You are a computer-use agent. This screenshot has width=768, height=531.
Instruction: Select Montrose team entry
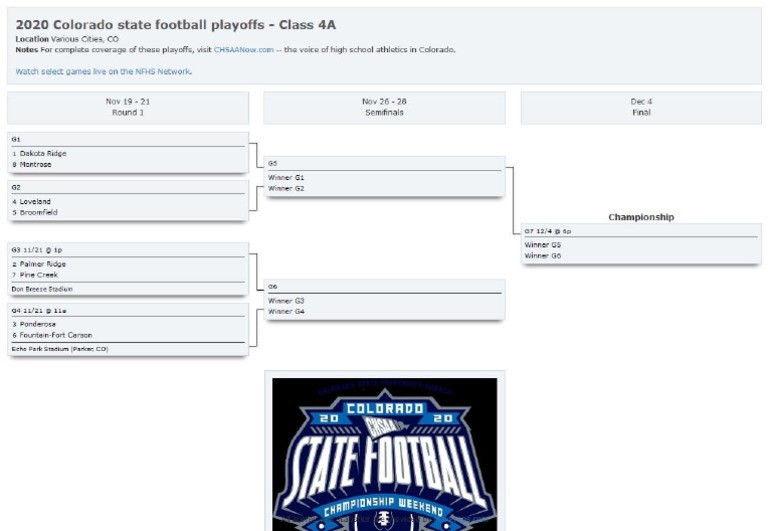click(x=36, y=164)
